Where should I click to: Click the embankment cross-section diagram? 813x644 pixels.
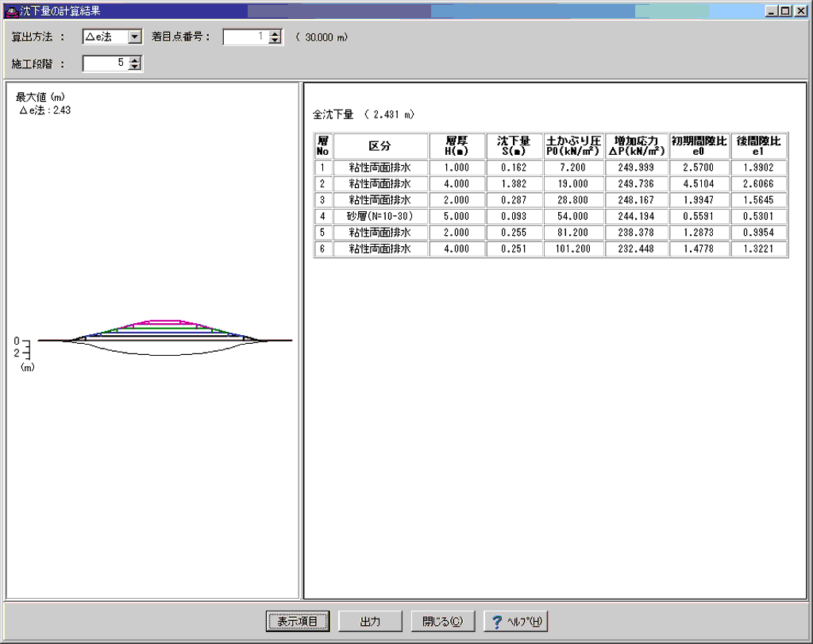[x=165, y=337]
